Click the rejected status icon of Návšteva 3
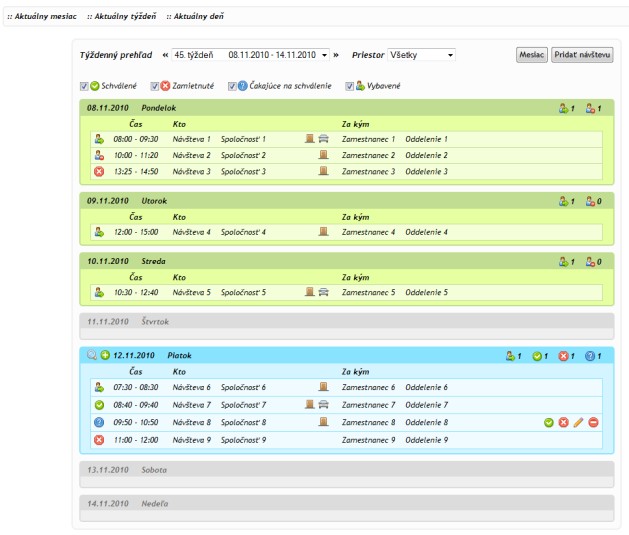 99,172
